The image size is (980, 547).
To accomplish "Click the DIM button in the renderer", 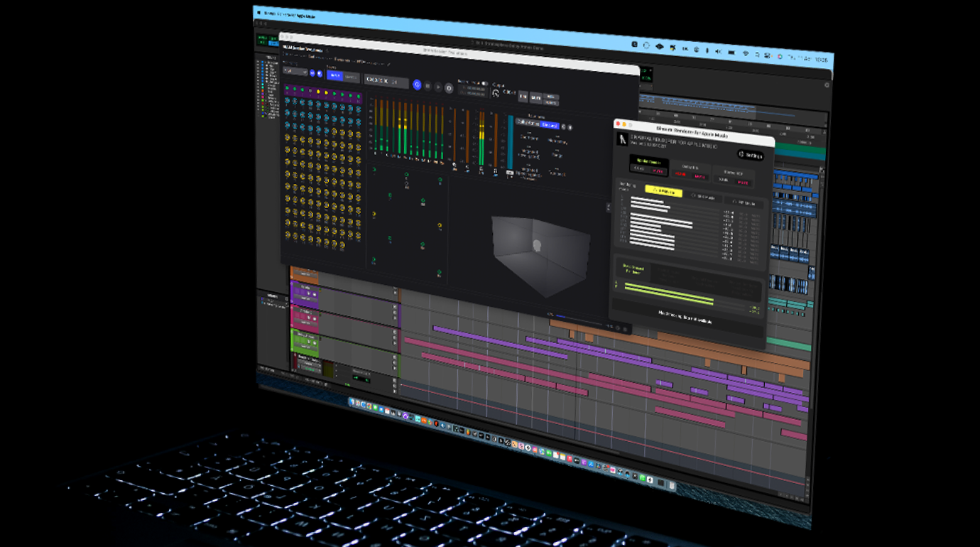I will (523, 96).
